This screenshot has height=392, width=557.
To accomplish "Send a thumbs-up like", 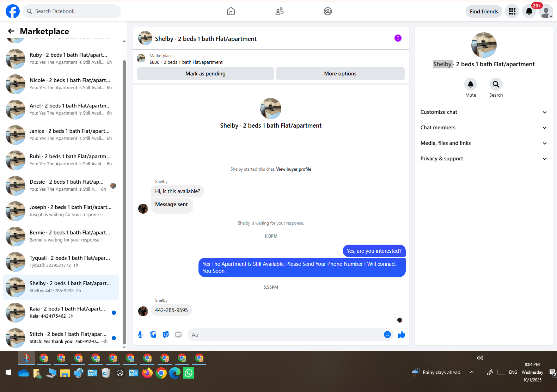I will 402,335.
